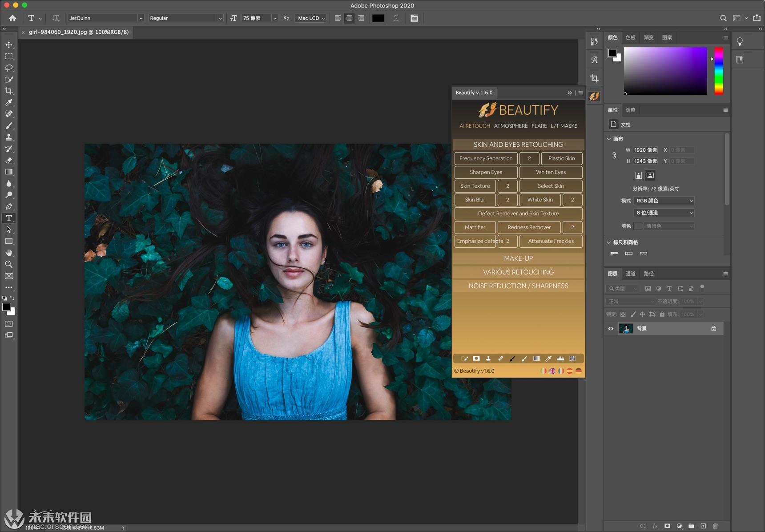
Task: Click the Home icon in options bar
Action: click(12, 18)
